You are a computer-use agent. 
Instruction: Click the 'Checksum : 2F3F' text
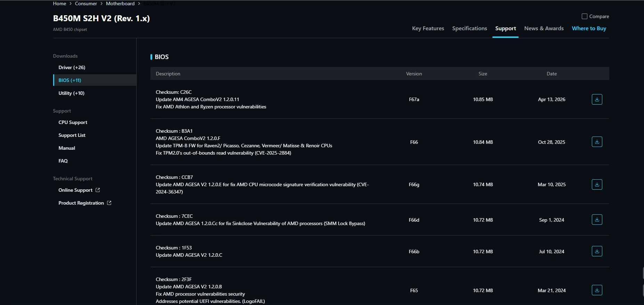click(174, 279)
